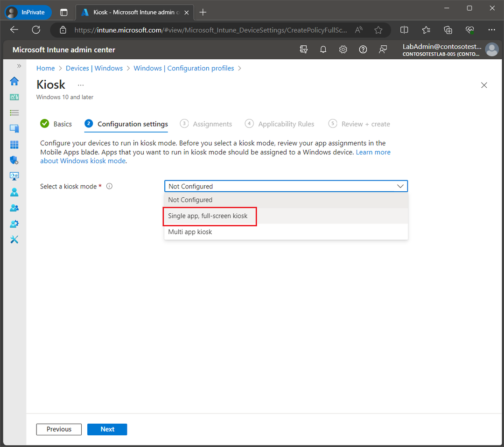Select Multi app kiosk option
The image size is (504, 447).
[286, 232]
